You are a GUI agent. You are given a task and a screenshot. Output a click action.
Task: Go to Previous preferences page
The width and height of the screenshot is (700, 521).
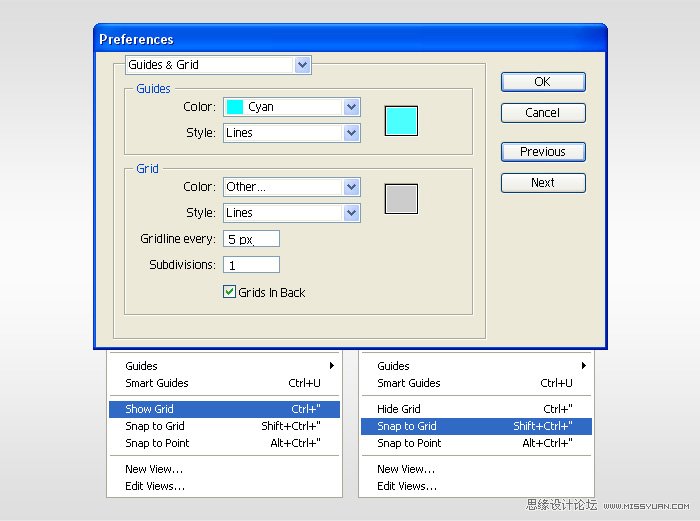[543, 152]
